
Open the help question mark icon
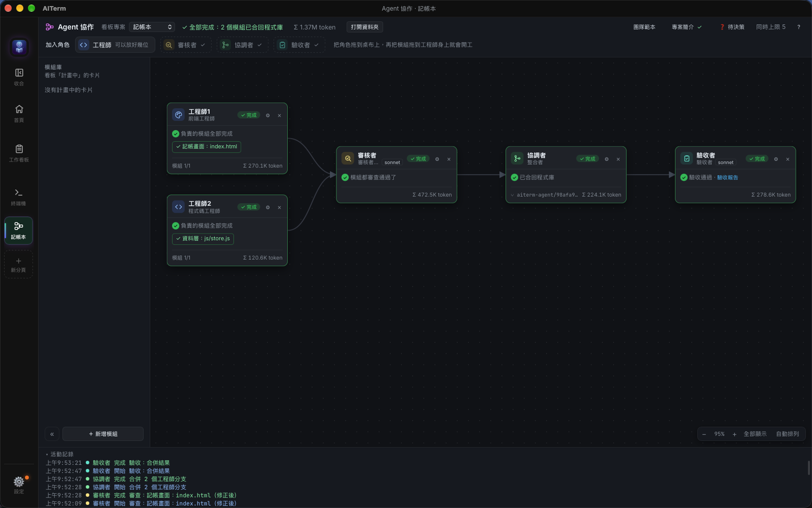pos(799,27)
